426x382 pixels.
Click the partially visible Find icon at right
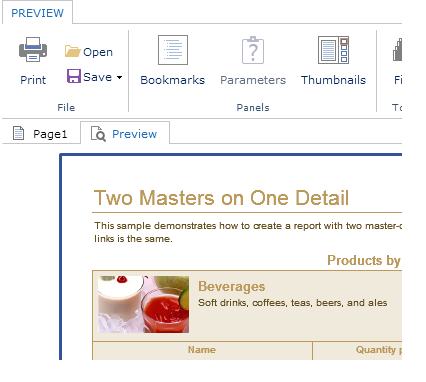pyautogui.click(x=397, y=50)
